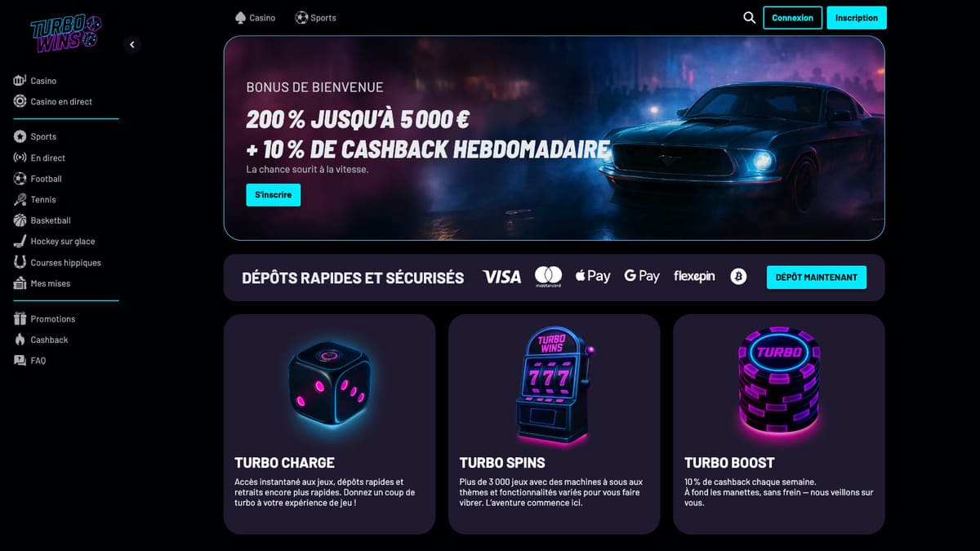Open Promotions gift icon
Viewport: 980px width, 551px height.
click(20, 318)
